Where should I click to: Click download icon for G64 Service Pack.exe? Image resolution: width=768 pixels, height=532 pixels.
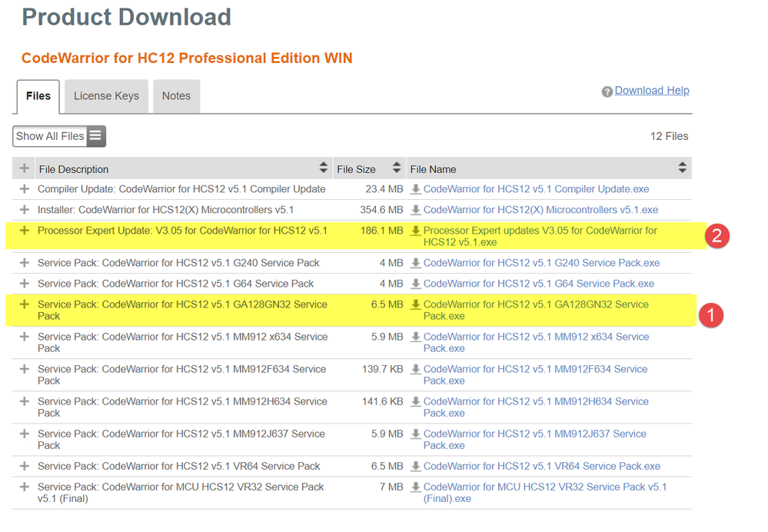(x=415, y=284)
